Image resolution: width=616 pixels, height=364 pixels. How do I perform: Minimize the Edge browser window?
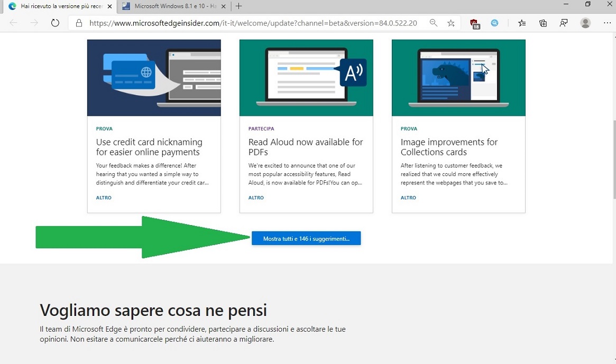click(566, 4)
